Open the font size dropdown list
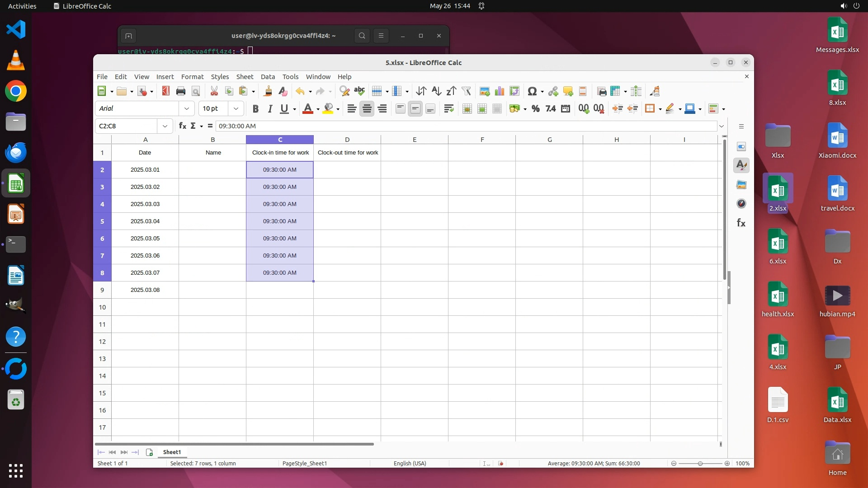 pos(236,108)
